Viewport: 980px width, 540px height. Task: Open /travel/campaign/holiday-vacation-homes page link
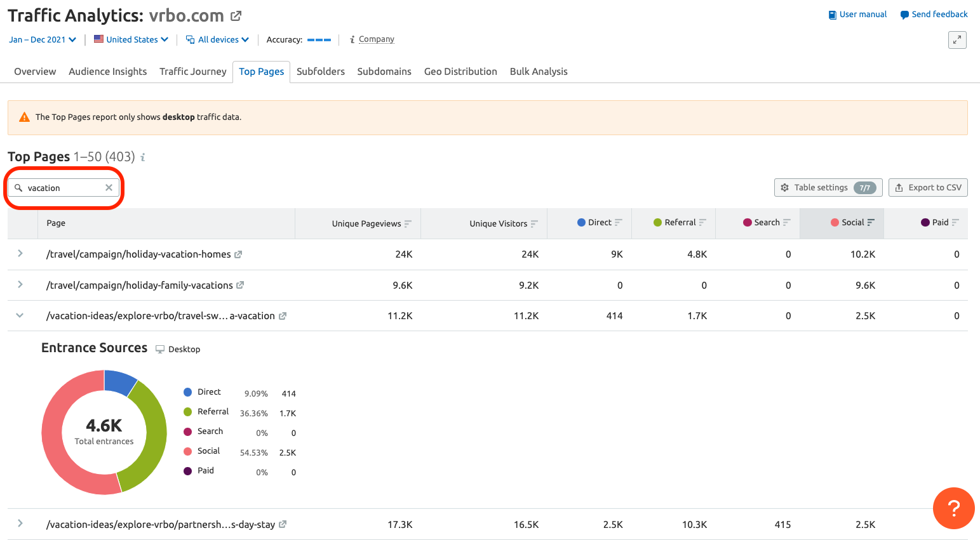[138, 254]
